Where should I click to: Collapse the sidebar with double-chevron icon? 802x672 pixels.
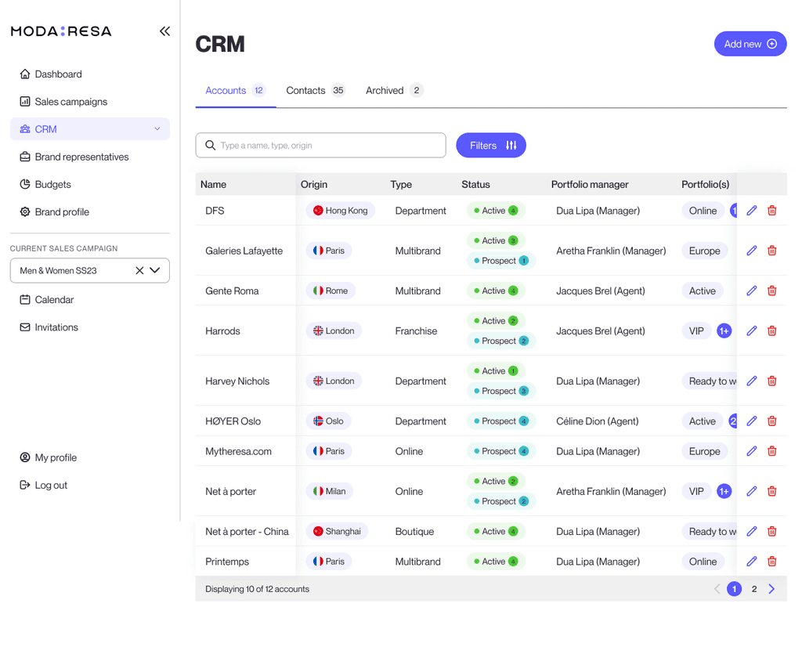click(164, 31)
